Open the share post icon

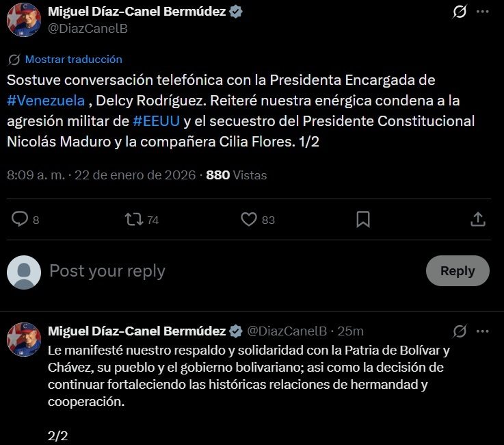[478, 219]
